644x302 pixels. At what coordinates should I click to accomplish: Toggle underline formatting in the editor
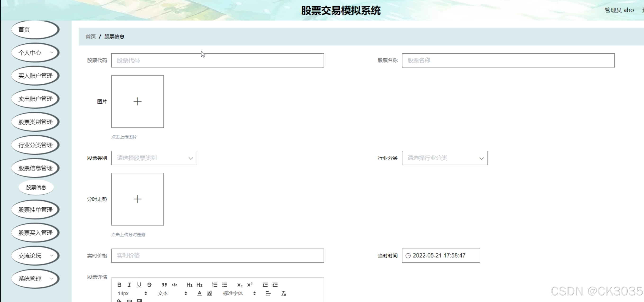point(139,285)
